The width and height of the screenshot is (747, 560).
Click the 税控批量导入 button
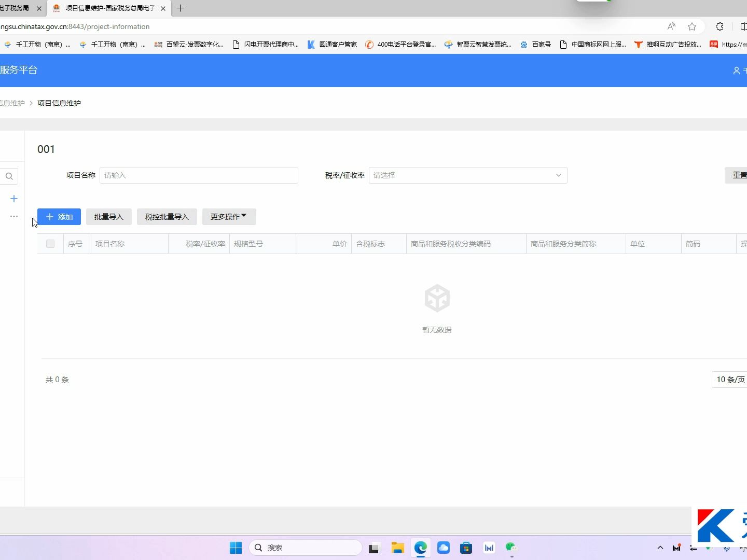(x=167, y=217)
